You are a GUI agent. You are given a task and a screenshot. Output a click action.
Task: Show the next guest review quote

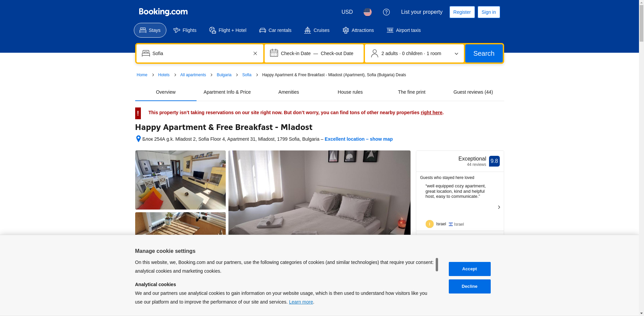point(499,207)
